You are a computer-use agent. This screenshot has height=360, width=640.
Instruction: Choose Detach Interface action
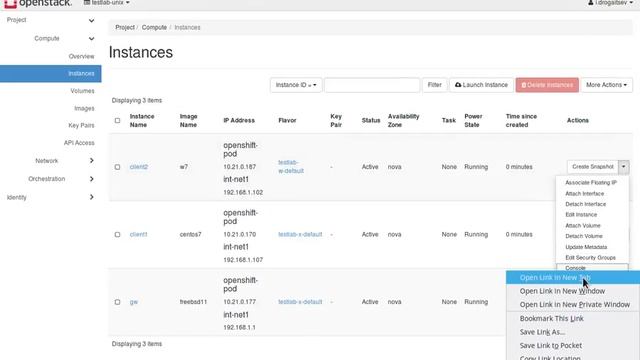[585, 204]
